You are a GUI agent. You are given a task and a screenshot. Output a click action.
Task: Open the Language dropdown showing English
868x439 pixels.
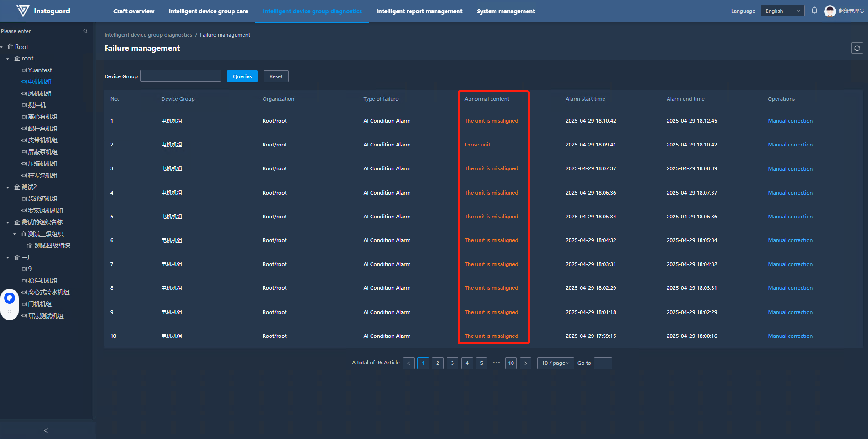pos(782,11)
